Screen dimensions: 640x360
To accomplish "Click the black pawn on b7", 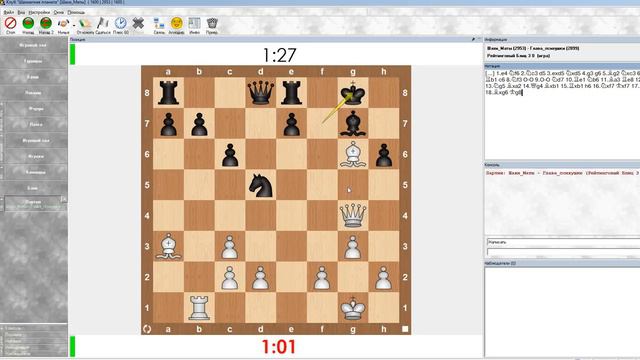I will [x=199, y=123].
